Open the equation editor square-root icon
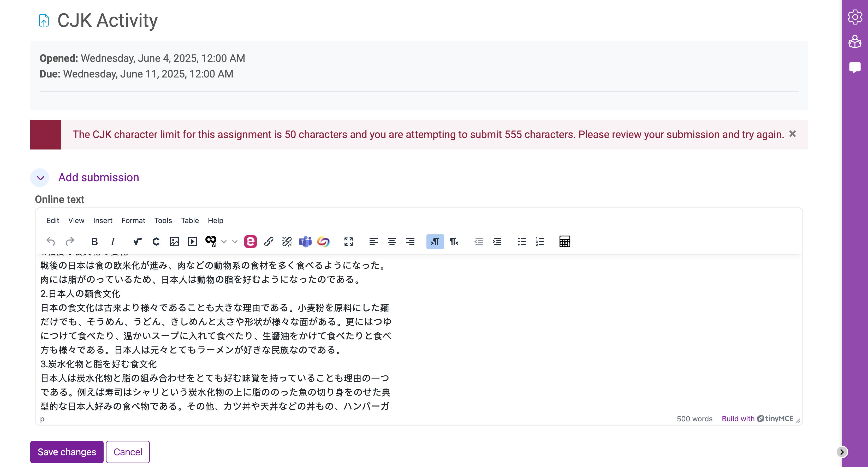Image resolution: width=868 pixels, height=467 pixels. coord(138,241)
